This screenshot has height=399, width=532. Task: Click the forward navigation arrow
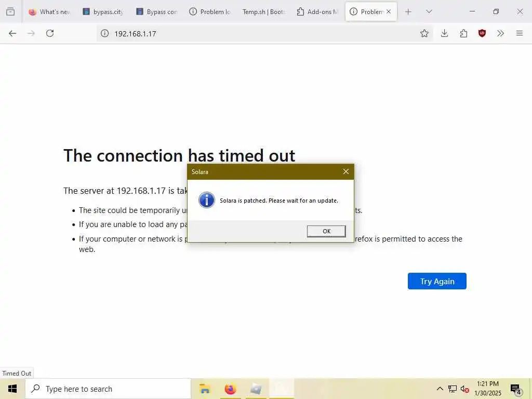coord(31,33)
